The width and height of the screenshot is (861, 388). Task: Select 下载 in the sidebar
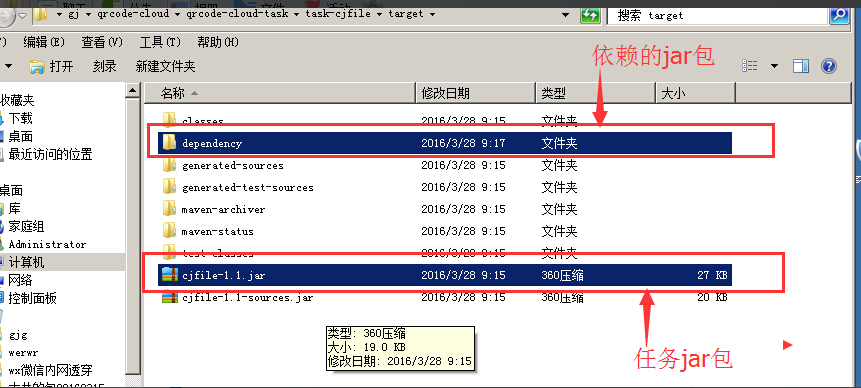click(x=21, y=118)
